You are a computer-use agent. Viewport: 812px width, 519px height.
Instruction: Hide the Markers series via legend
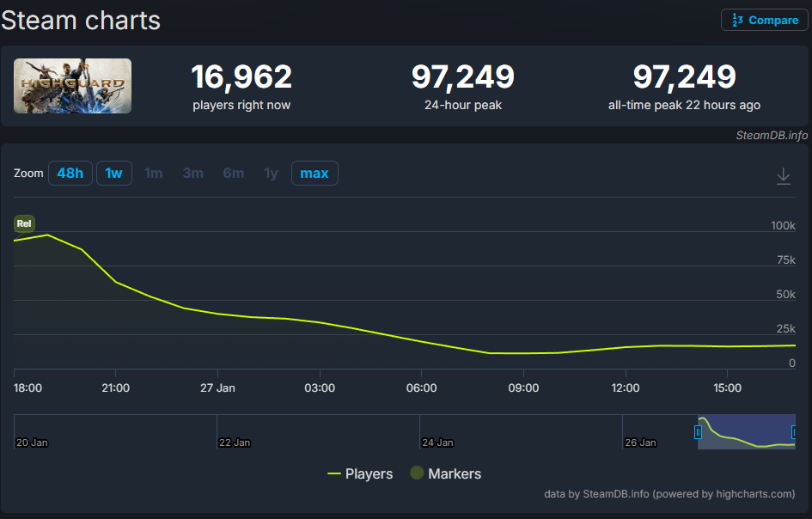pyautogui.click(x=445, y=473)
